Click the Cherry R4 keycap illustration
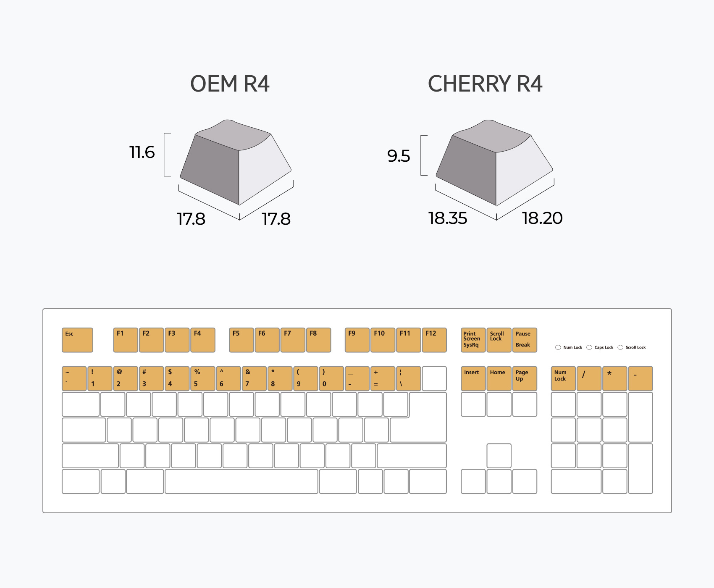The width and height of the screenshot is (714, 588). pyautogui.click(x=494, y=163)
